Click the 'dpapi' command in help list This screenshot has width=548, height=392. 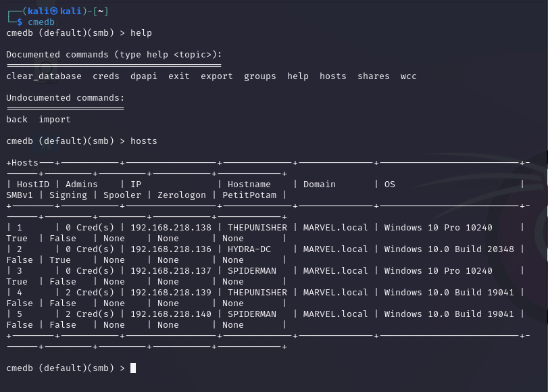point(144,76)
